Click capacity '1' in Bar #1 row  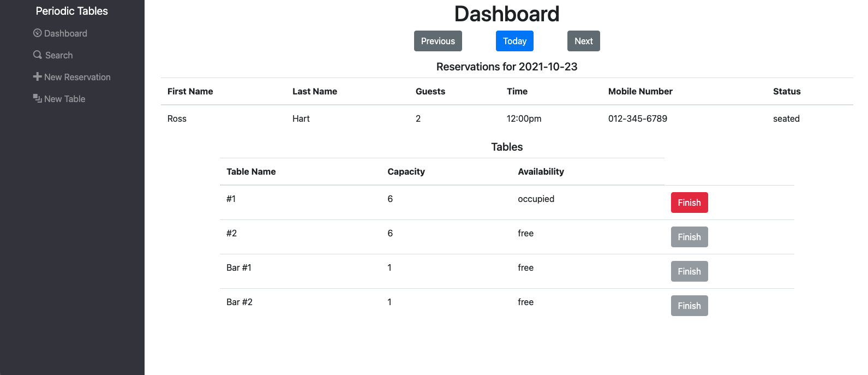(390, 267)
